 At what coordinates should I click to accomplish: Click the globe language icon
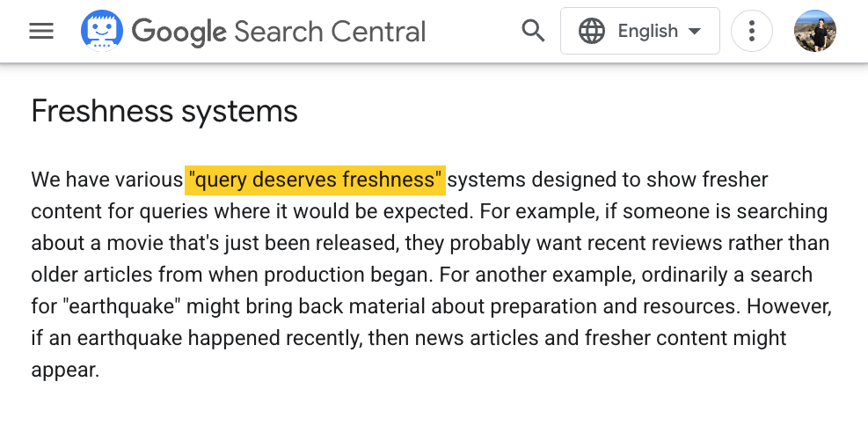pos(592,32)
